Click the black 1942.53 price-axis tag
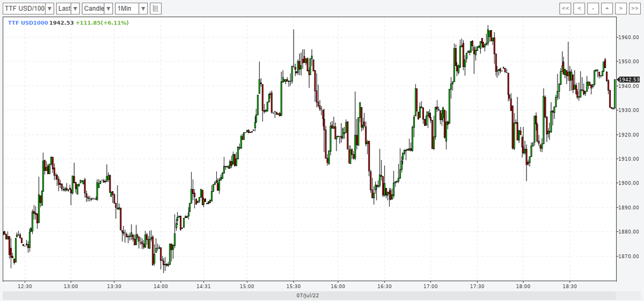Screen dimensions: 644x301 pos(629,79)
